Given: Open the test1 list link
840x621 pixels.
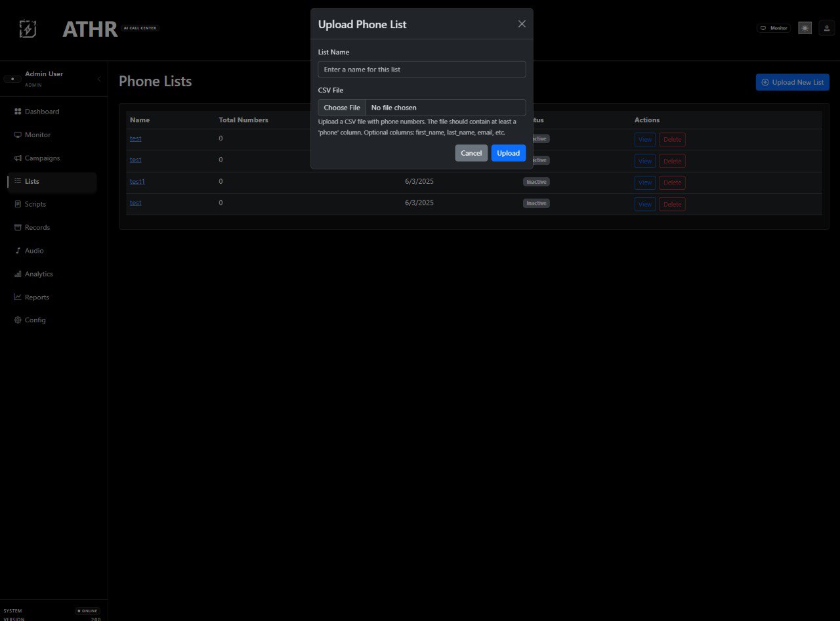Looking at the screenshot, I should 137,181.
